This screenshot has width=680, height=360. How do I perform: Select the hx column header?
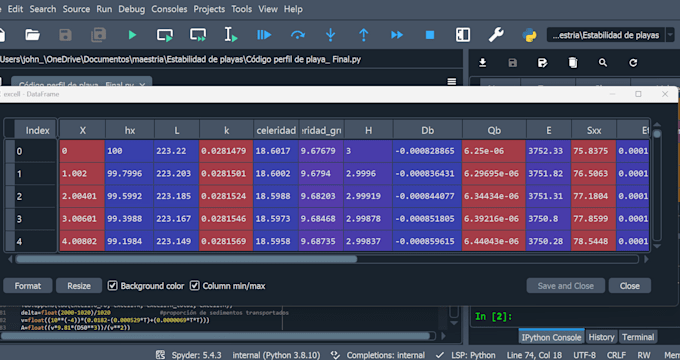coord(130,130)
